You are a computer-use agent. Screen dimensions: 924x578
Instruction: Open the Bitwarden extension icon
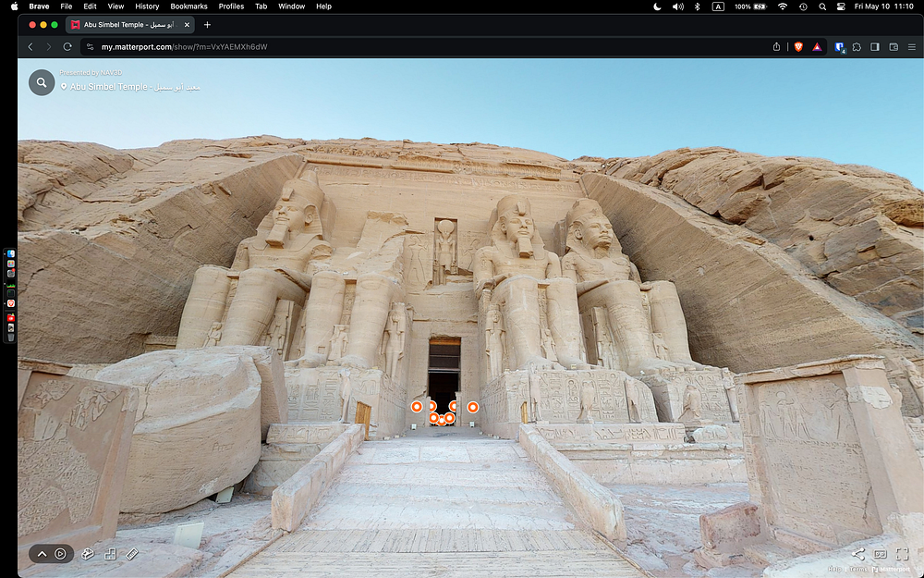pos(839,46)
